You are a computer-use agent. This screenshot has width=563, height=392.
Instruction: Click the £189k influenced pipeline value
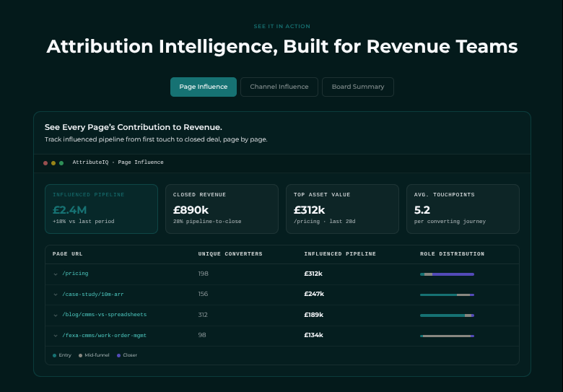(314, 315)
